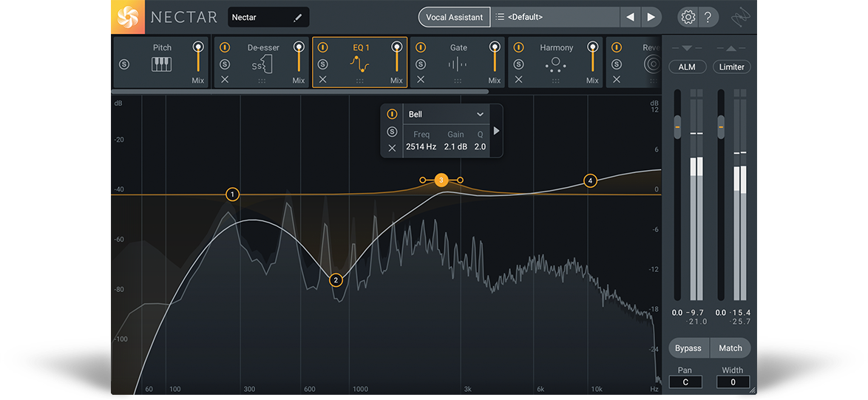
Task: Remove the De-esser module
Action: 224,80
